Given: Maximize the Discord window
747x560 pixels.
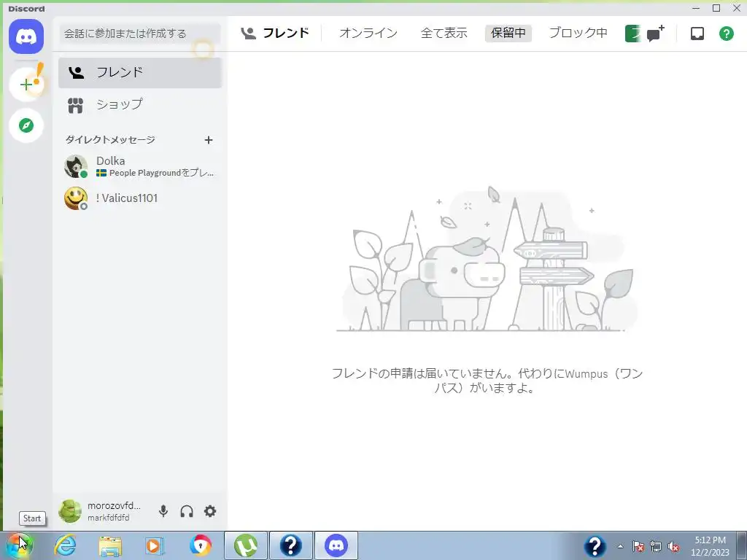Looking at the screenshot, I should point(716,8).
